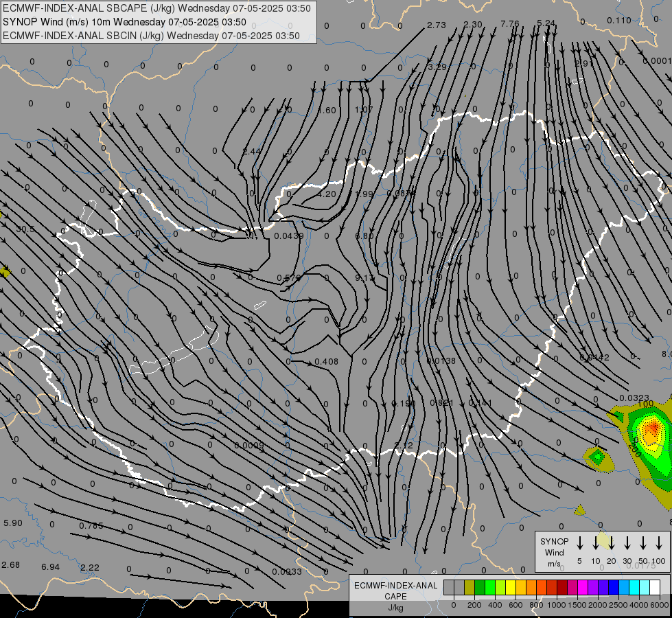Viewport: 672px width, 618px height.
Task: Click the map value 2.73
Action: point(437,25)
